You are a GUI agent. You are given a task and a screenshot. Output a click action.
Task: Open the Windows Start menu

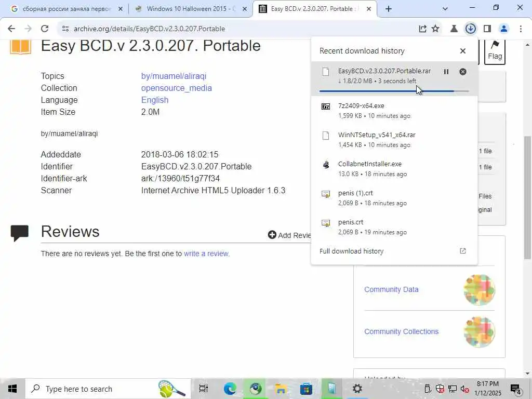coord(12,389)
